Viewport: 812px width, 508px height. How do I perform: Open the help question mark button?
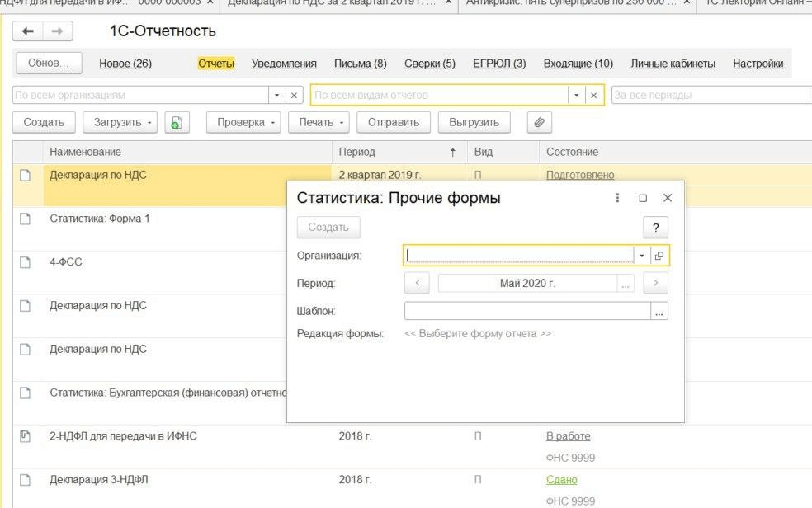click(655, 228)
